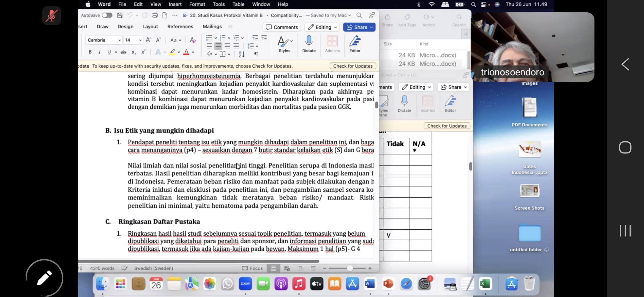Align text left in the ribbon
The width and height of the screenshot is (644, 297).
point(209,46)
